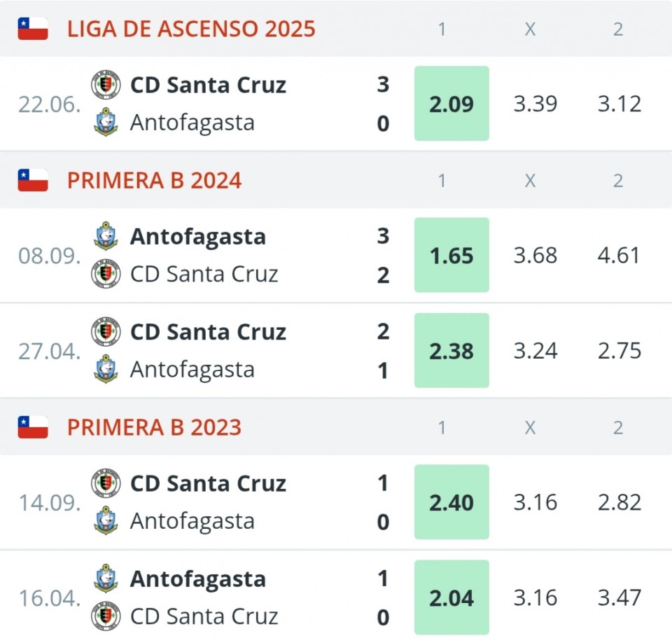The height and width of the screenshot is (643, 672).
Task: Click Antofagasta crest in 16.04. match
Action: [x=106, y=579]
